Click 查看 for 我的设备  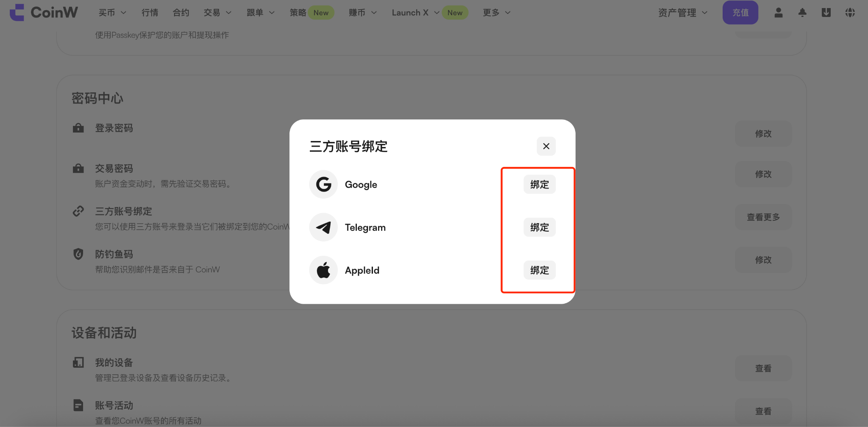click(763, 368)
